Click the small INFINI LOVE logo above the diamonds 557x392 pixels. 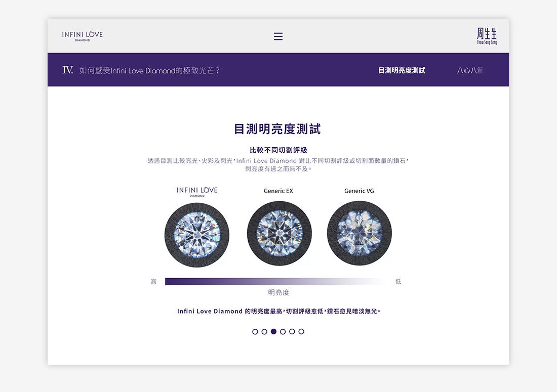click(196, 190)
